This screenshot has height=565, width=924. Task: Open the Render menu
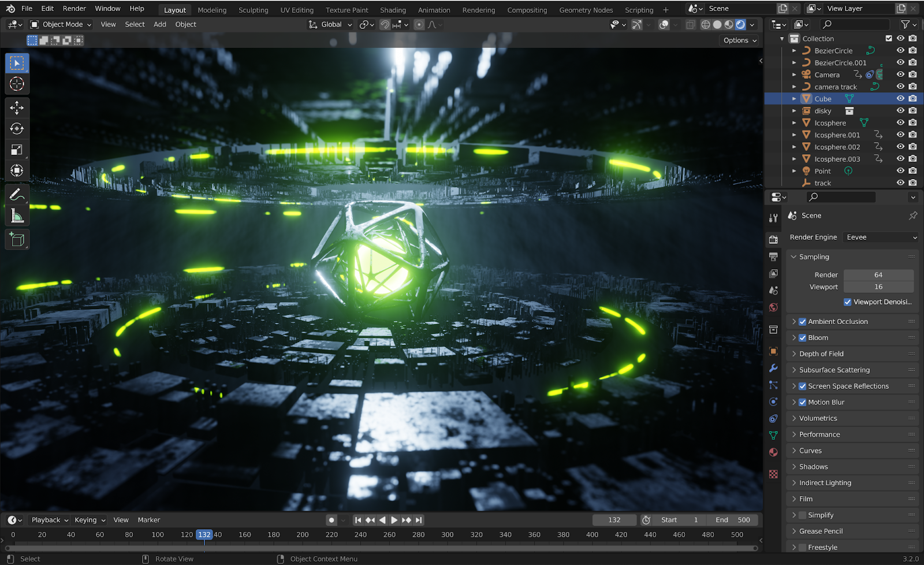coord(74,9)
